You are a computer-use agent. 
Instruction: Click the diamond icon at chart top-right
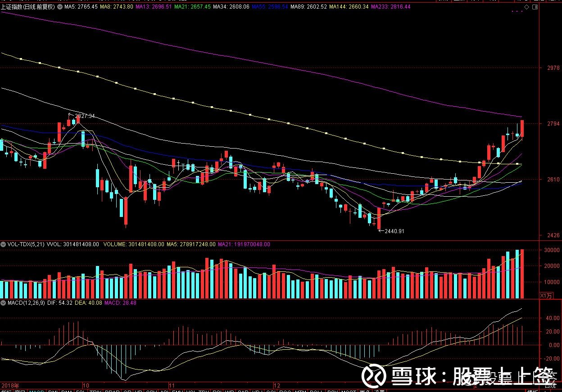tap(526, 7)
